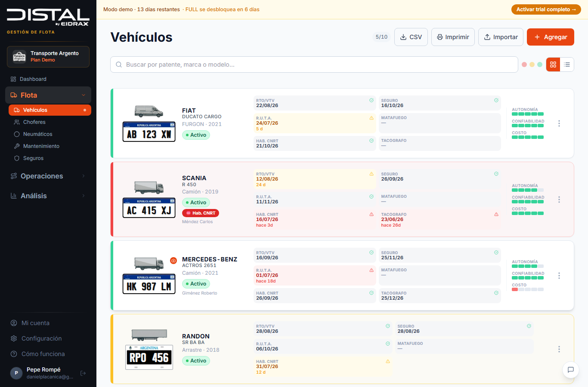Open the options menu for Scania R 450
The width and height of the screenshot is (588, 387).
[559, 200]
